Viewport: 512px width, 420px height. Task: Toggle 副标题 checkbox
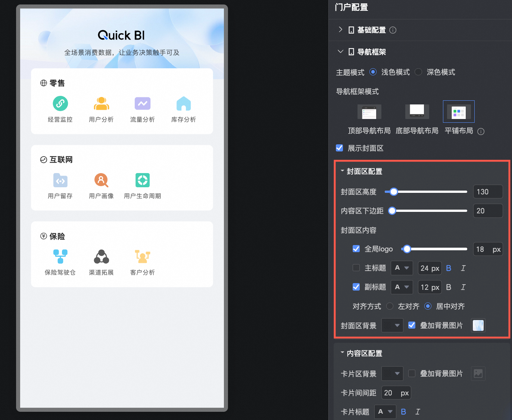[x=356, y=287]
